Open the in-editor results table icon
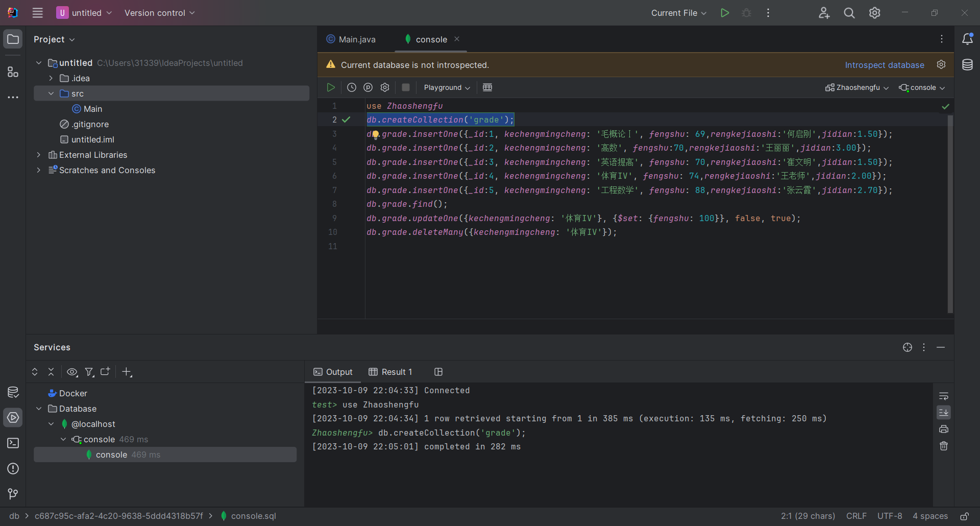980x526 pixels. (x=487, y=87)
